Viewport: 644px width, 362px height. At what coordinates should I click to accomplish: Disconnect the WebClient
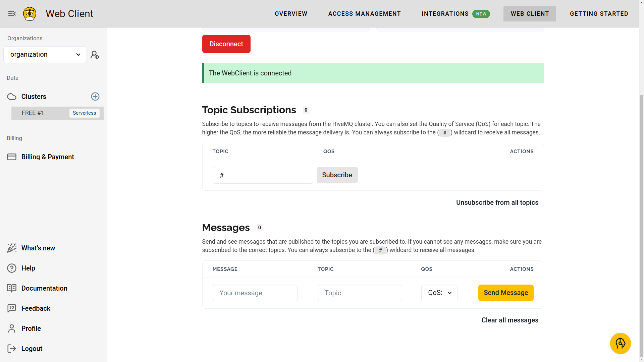point(226,44)
